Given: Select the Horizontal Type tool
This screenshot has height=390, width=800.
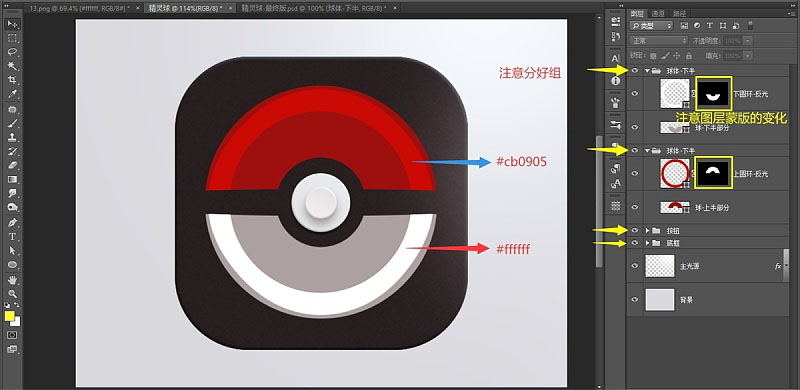Looking at the screenshot, I should [13, 237].
